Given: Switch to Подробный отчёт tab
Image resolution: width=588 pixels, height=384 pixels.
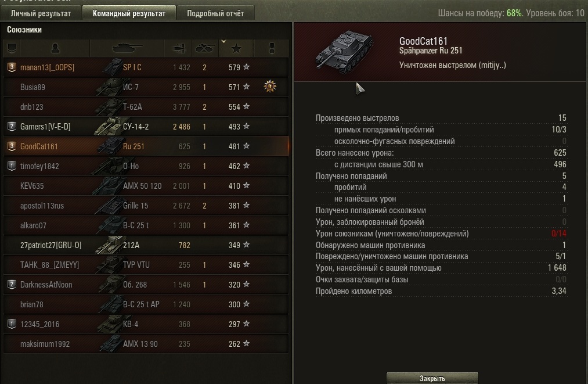Looking at the screenshot, I should click(x=215, y=13).
